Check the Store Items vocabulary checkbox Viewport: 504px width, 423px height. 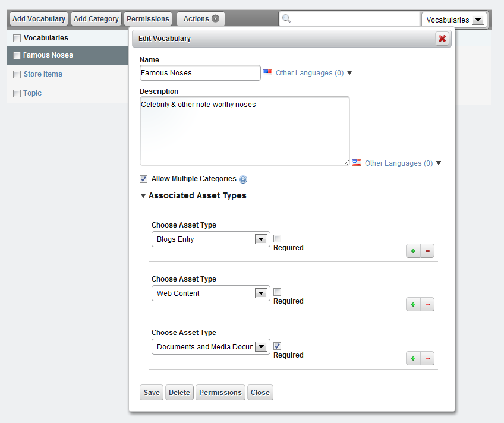17,74
